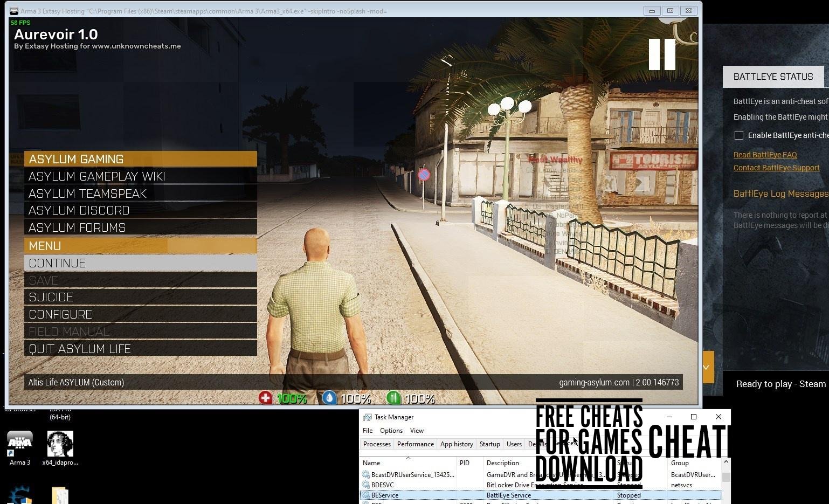Click the BattlEye Log Messages heading
The height and width of the screenshot is (504, 829).
point(780,194)
